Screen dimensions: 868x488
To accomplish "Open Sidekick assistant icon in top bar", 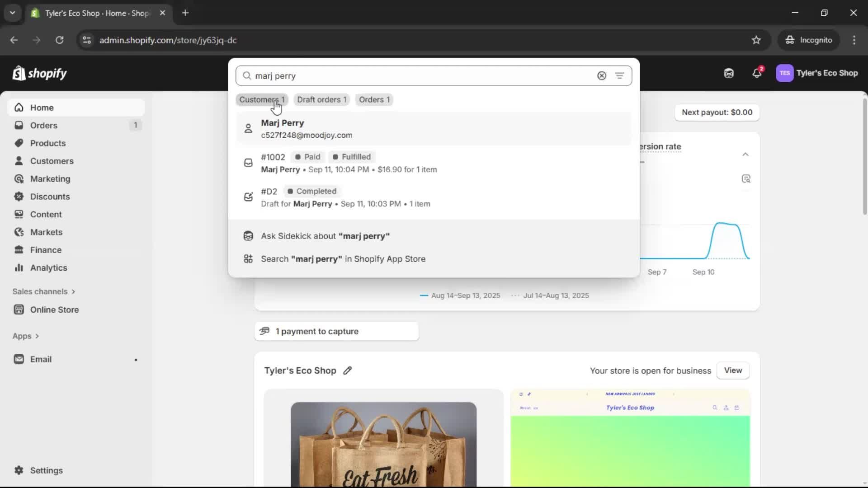I will pyautogui.click(x=729, y=73).
